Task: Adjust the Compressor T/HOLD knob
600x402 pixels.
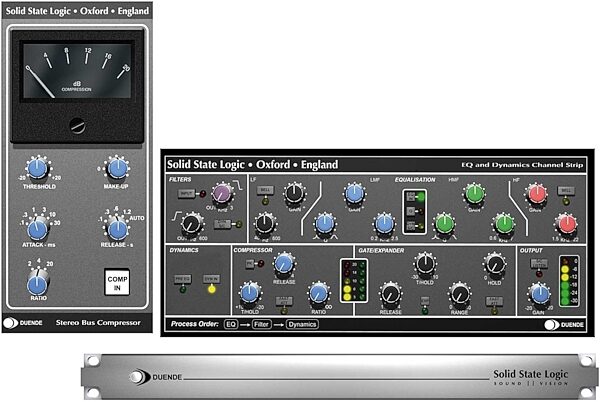Action: point(250,294)
